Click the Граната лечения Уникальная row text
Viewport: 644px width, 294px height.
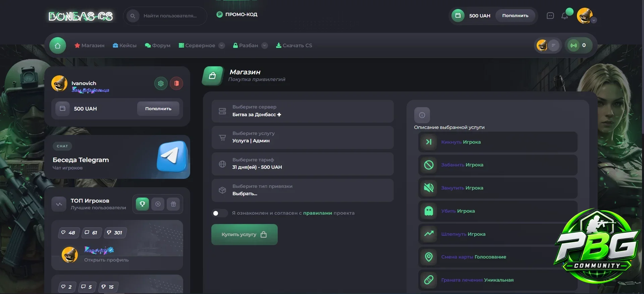tap(477, 280)
